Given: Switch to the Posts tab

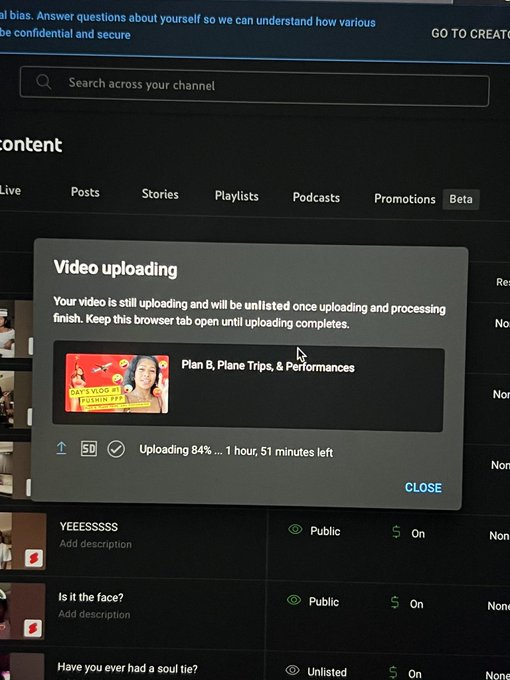Looking at the screenshot, I should 85,192.
